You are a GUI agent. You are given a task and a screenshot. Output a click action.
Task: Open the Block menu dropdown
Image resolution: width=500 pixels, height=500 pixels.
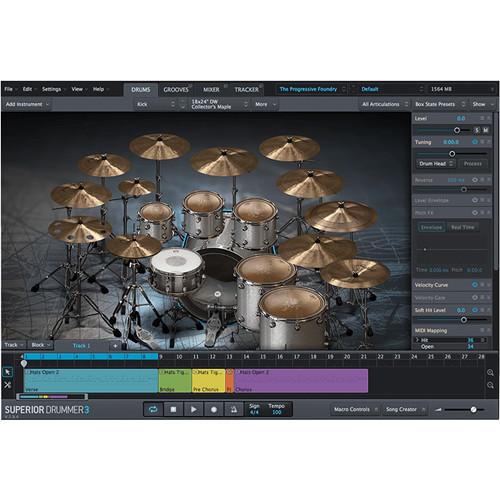coord(41,345)
